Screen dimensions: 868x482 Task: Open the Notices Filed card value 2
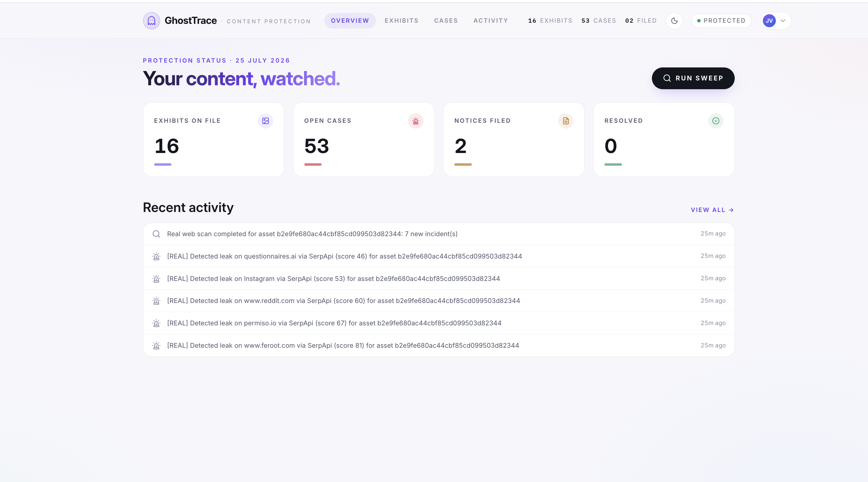click(461, 146)
